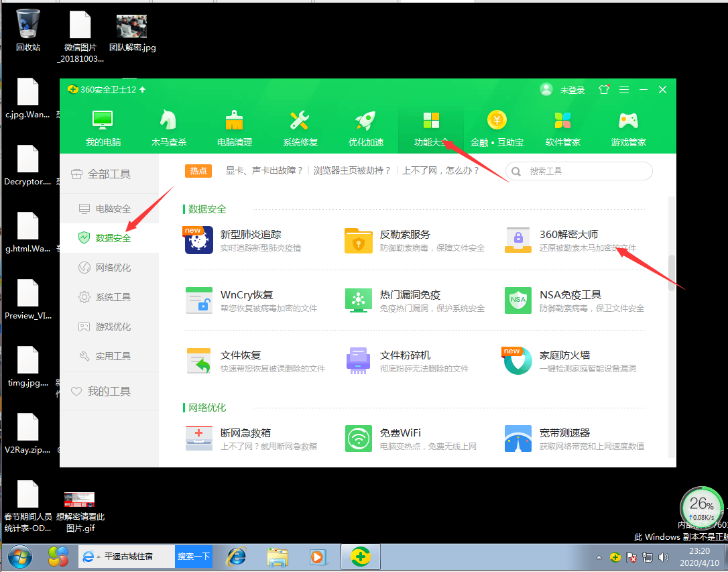Screen dimensions: 728x572
Task: Open 我的电脑 tab in 360
Action: click(x=103, y=129)
